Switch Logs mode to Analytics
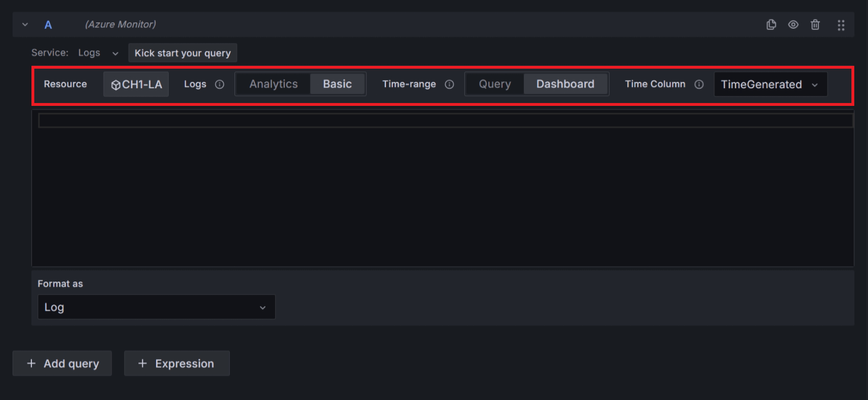868x400 pixels. (273, 84)
